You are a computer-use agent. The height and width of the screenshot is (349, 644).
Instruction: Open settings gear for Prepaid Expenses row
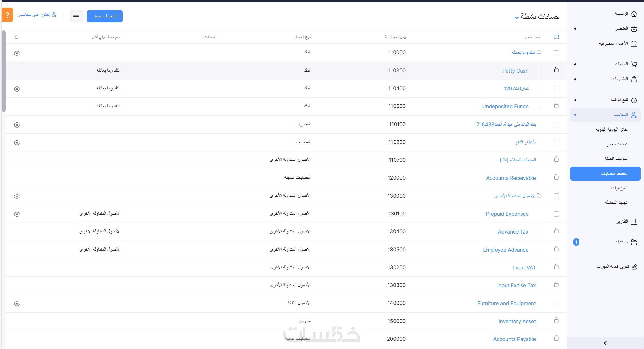(17, 214)
